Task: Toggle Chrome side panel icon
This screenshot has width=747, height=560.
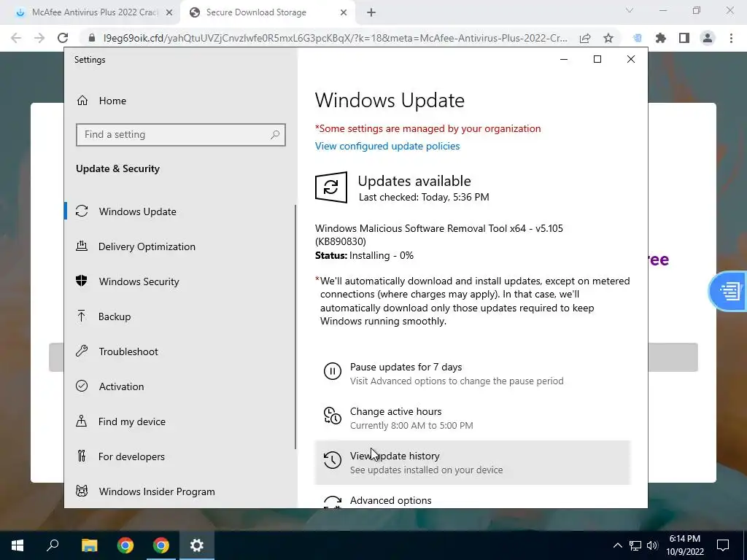Action: (x=684, y=38)
